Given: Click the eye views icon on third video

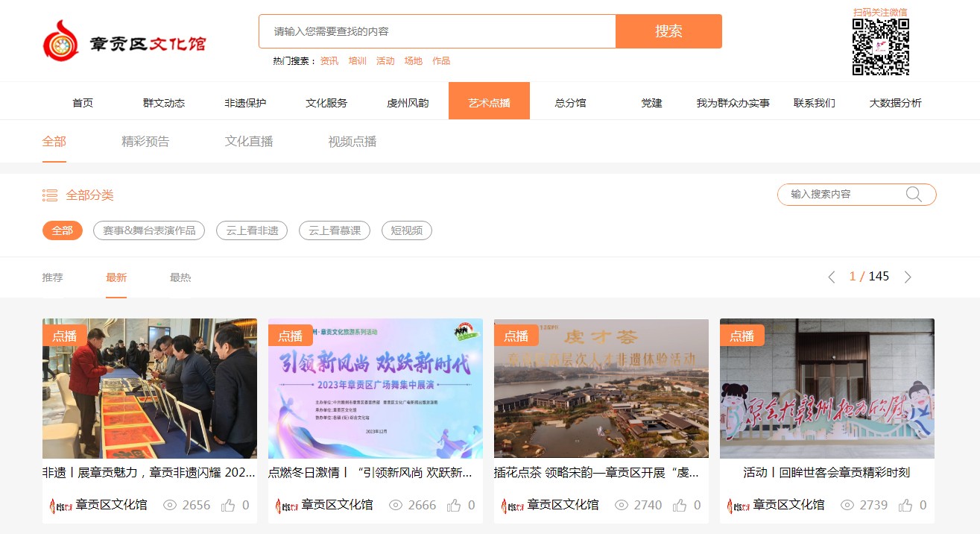Looking at the screenshot, I should pos(622,505).
